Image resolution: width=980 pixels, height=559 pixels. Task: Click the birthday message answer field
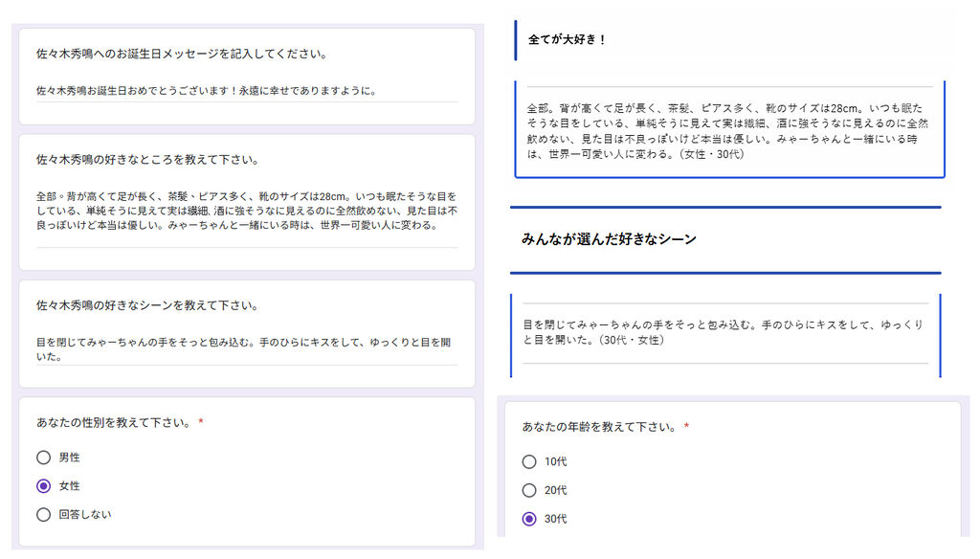click(246, 91)
